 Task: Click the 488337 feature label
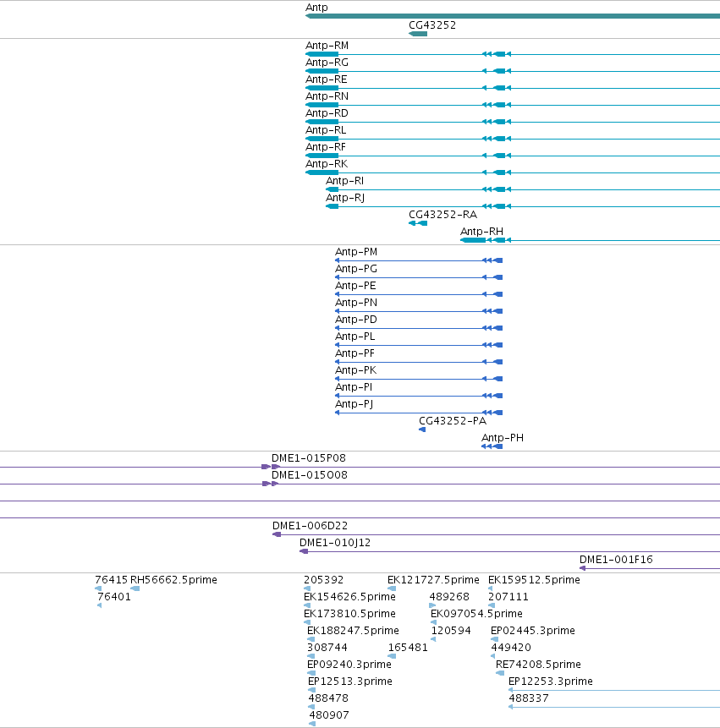[x=529, y=698]
